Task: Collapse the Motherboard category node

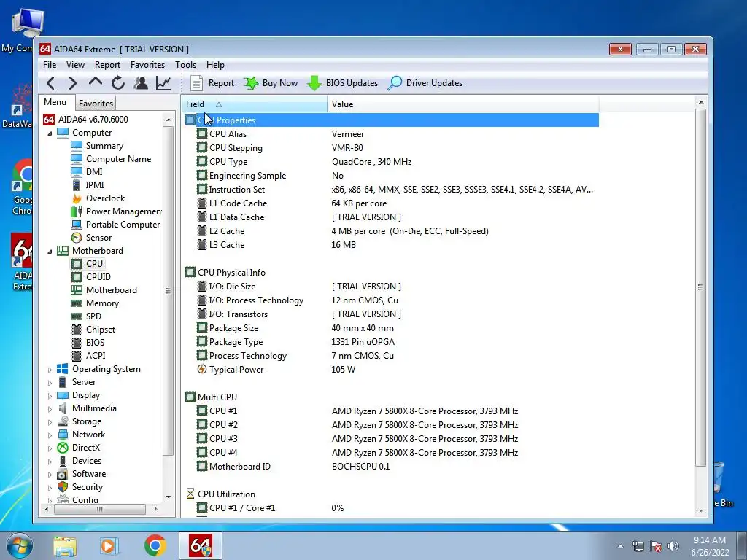Action: (x=50, y=252)
